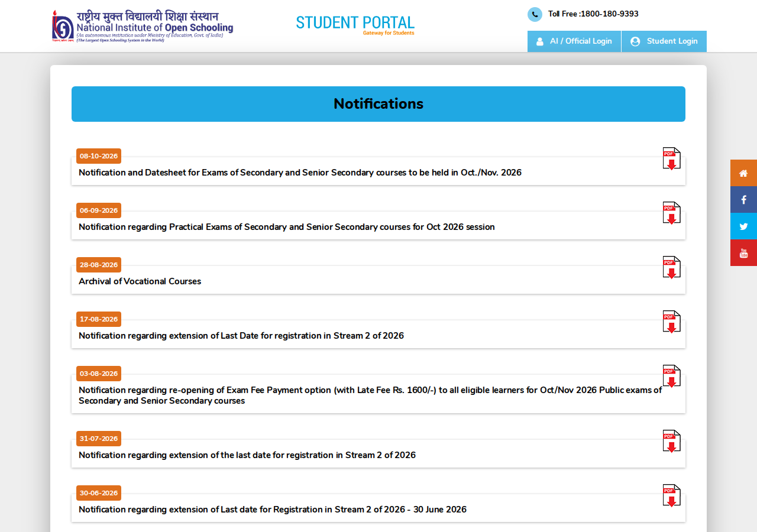This screenshot has height=532, width=757.
Task: Download PDF for 30-06-2026 registration notification
Action: (x=671, y=495)
